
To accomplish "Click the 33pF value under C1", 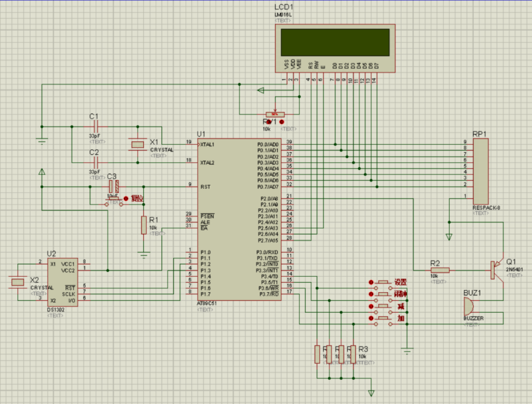I will (x=94, y=136).
